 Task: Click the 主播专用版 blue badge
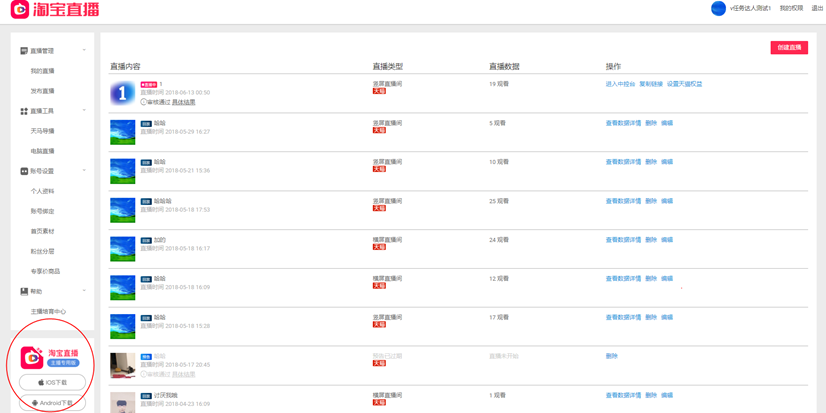pyautogui.click(x=63, y=363)
